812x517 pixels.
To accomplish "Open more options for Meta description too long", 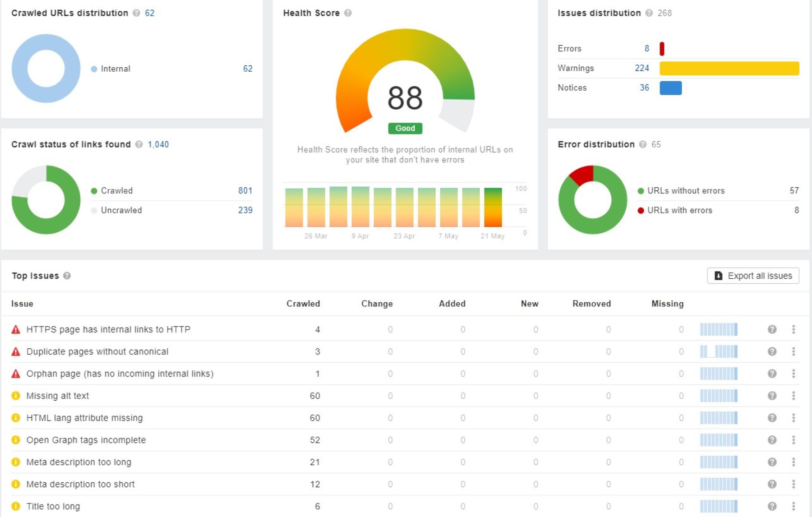I will tap(794, 462).
